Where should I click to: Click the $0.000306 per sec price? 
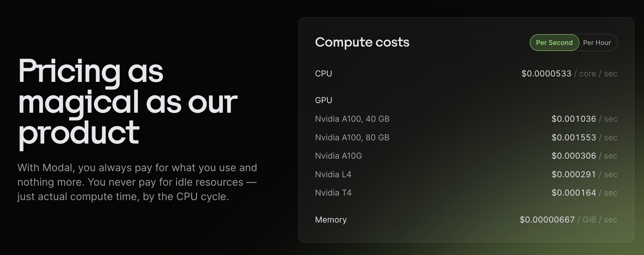[x=574, y=156]
